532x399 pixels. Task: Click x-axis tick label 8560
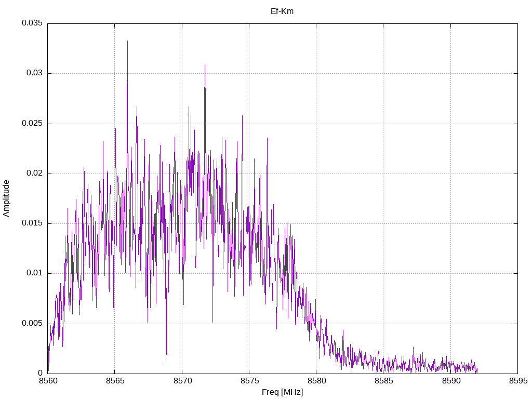pos(48,381)
